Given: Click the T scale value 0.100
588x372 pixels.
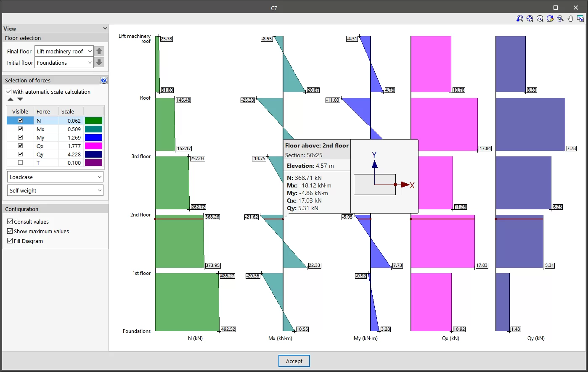Looking at the screenshot, I should coord(74,163).
